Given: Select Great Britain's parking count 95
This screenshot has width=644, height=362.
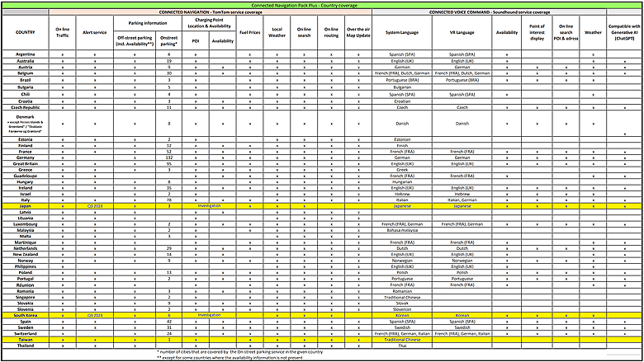Looking at the screenshot, I should tap(168, 163).
